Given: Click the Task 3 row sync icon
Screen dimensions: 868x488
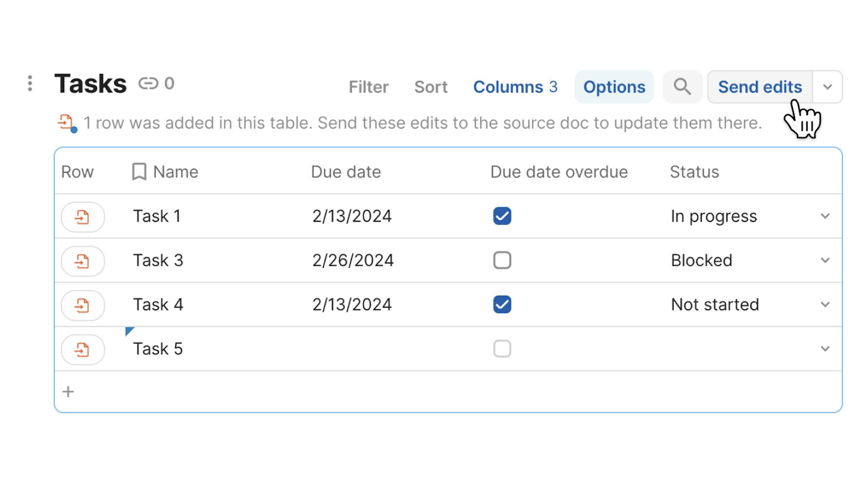Looking at the screenshot, I should pos(82,261).
